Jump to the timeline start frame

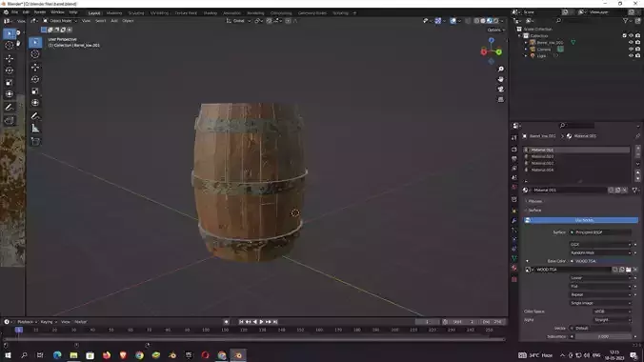point(241,322)
